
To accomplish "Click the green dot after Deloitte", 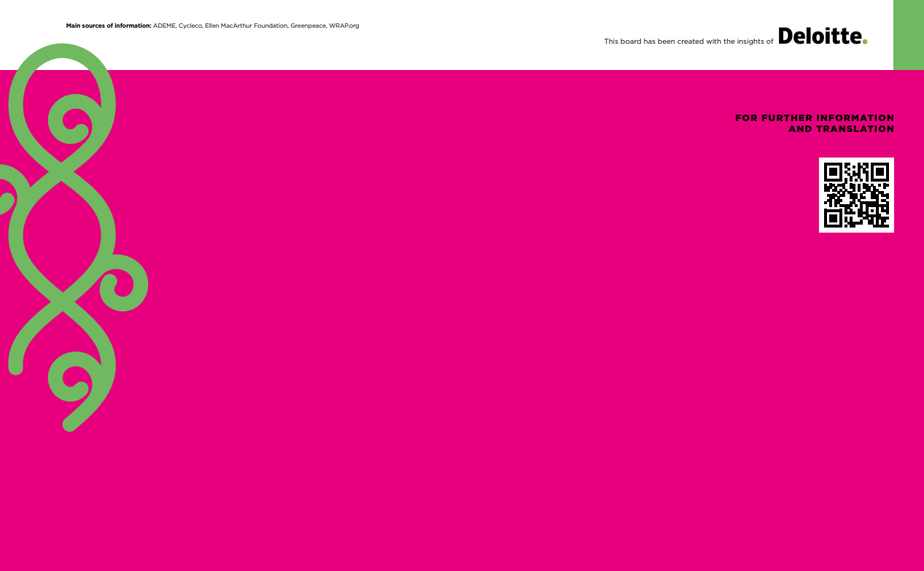I will [865, 42].
